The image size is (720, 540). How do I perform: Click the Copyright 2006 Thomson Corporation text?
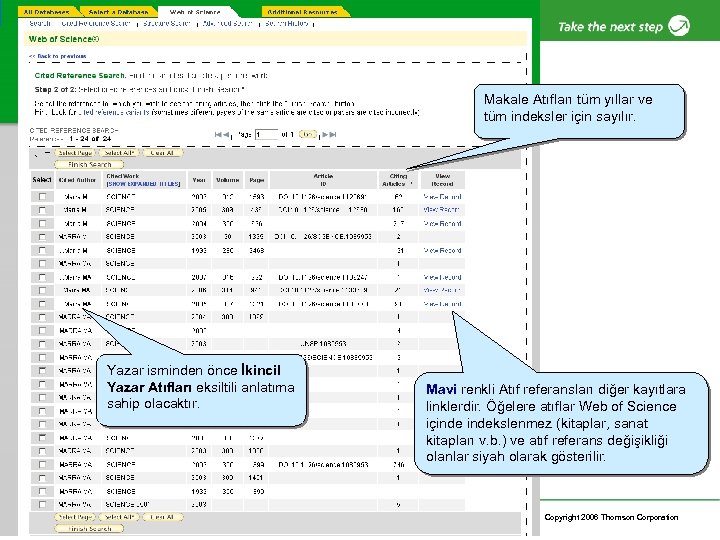click(x=611, y=517)
